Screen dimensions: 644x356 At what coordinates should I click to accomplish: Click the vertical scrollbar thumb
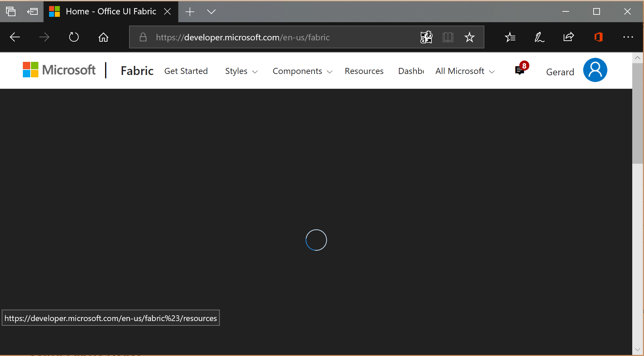pyautogui.click(x=637, y=113)
